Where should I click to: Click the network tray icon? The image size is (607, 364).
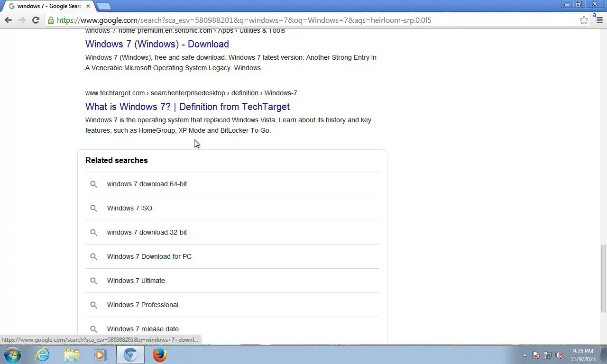tap(548, 355)
